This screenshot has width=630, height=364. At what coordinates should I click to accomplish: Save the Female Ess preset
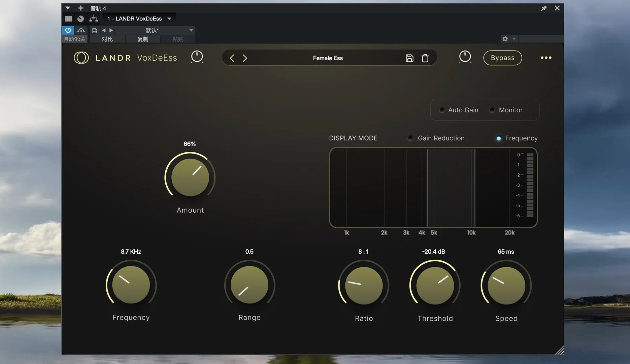tap(409, 58)
